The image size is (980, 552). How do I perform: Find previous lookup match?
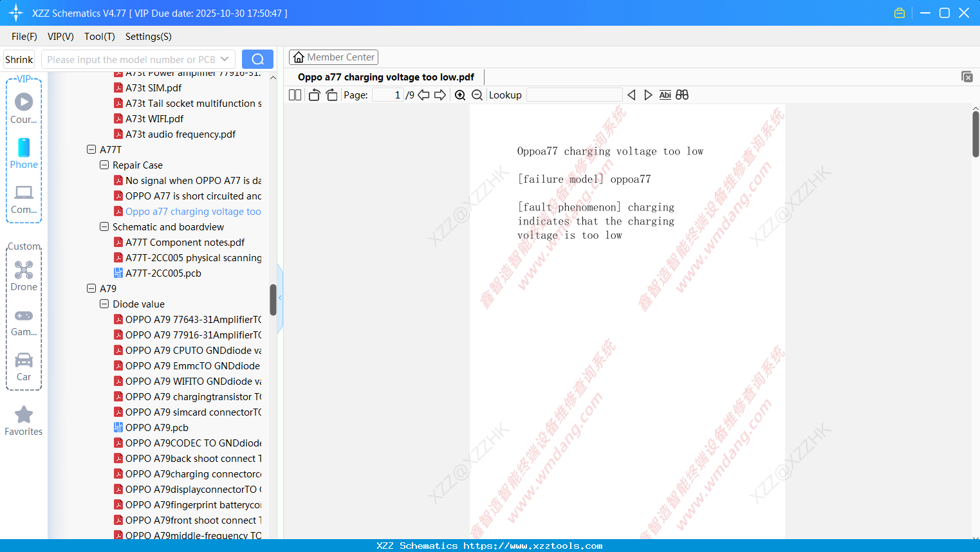[631, 95]
